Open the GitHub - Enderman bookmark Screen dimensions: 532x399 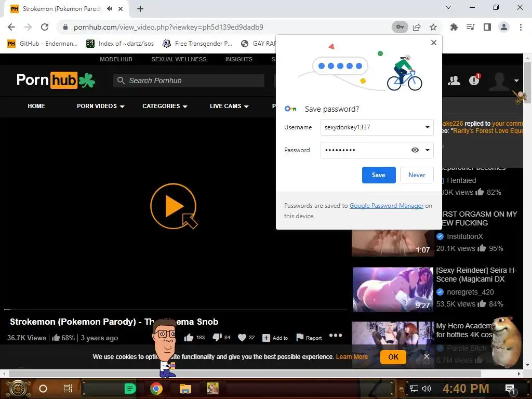click(43, 44)
